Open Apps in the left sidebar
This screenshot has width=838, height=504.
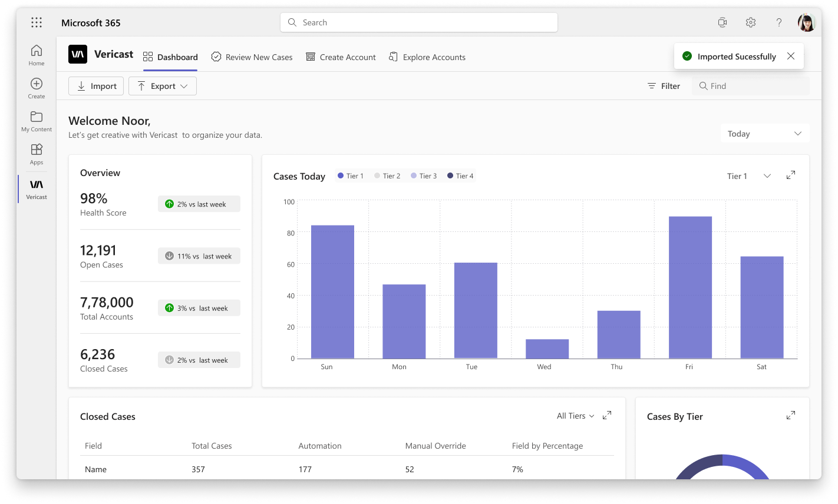(37, 154)
